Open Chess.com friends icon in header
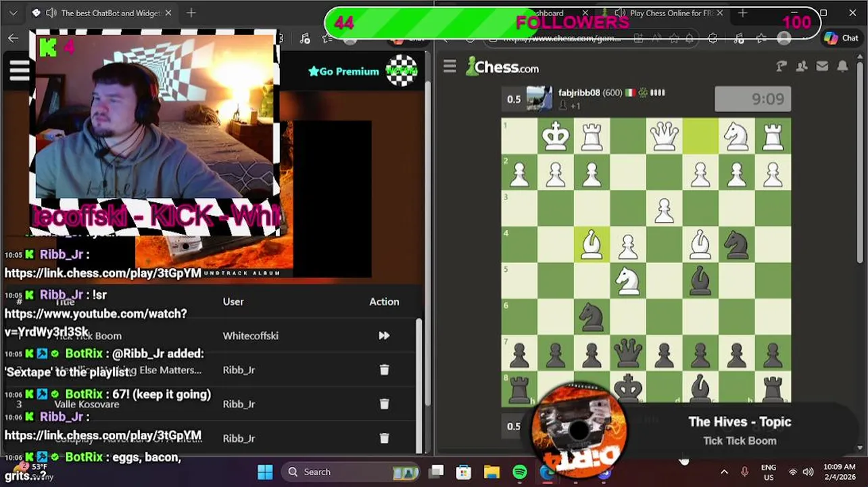 pos(802,66)
